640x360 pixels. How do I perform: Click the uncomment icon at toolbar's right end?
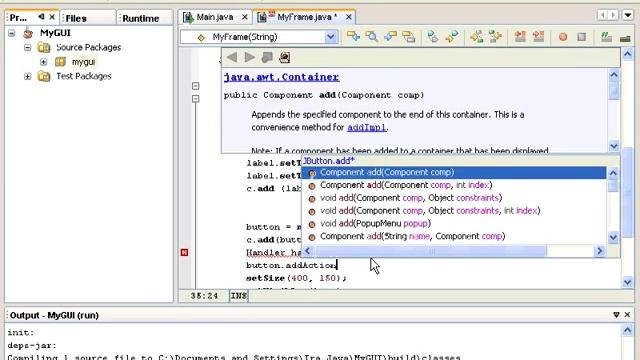[x=625, y=38]
